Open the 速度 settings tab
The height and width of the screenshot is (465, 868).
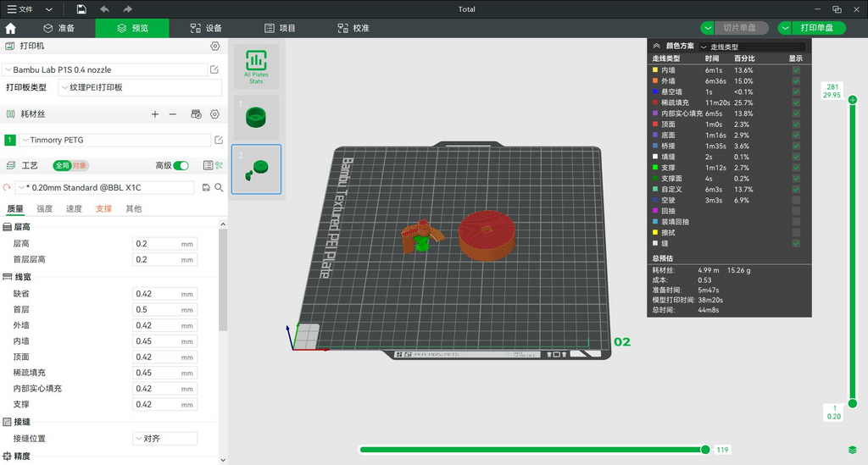click(x=74, y=208)
